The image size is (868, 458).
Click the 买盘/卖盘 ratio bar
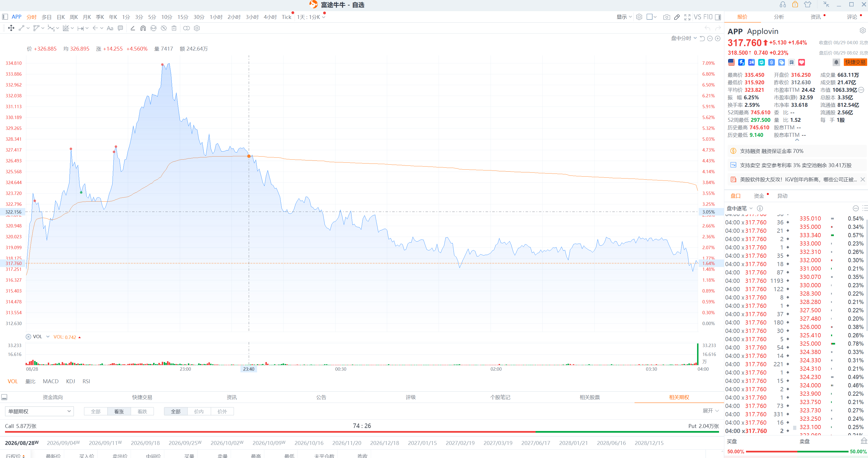coord(797,452)
